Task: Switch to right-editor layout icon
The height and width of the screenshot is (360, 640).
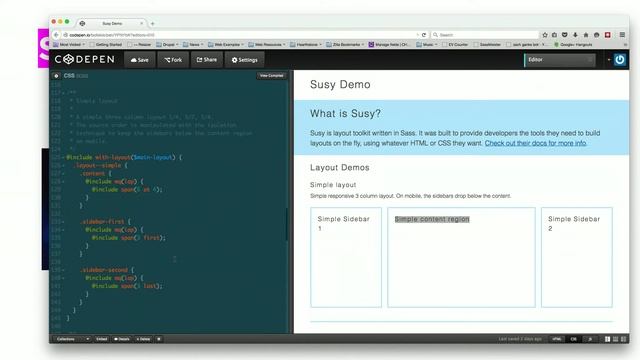Action: [623, 339]
